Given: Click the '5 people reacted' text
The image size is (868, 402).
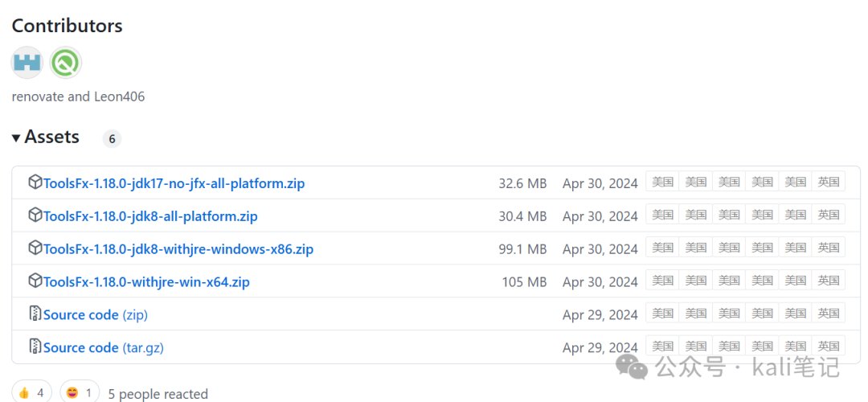Looking at the screenshot, I should tap(158, 394).
